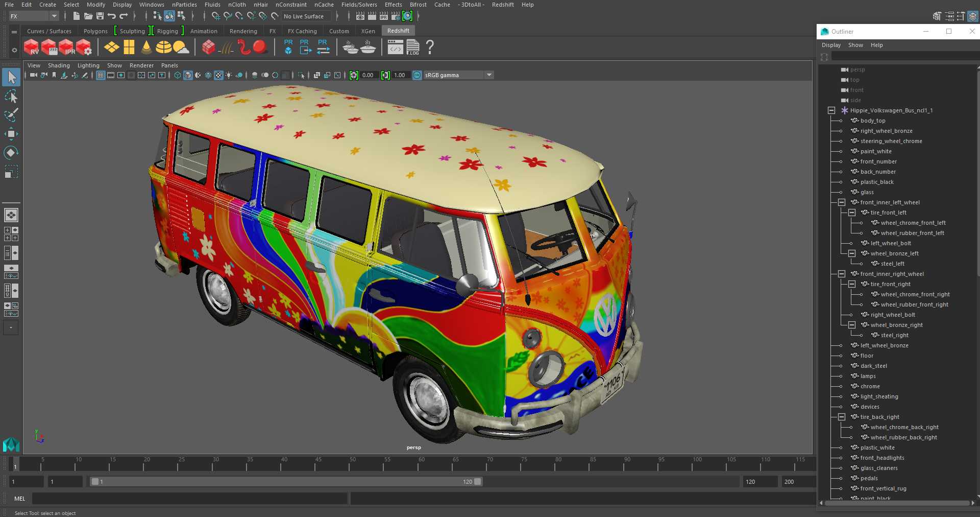Choose the Move tool in toolbox
This screenshot has width=980, height=517.
tap(11, 134)
